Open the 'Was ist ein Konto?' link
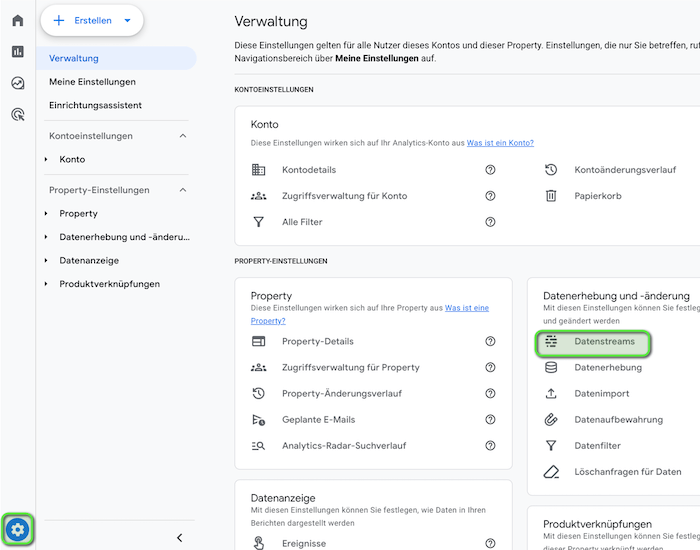The width and height of the screenshot is (700, 550). pos(500,143)
